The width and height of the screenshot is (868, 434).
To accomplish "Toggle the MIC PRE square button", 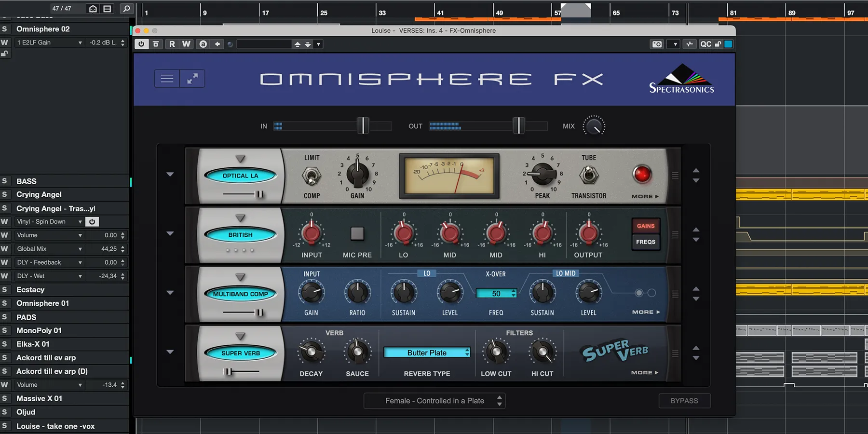I will 357,234.
